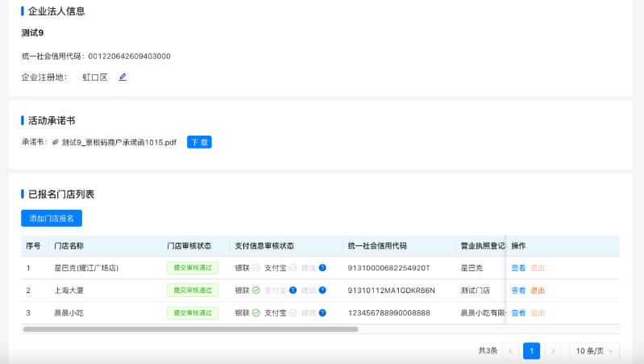View details of 星巴克(耀江广场店) via 查看

[518, 268]
